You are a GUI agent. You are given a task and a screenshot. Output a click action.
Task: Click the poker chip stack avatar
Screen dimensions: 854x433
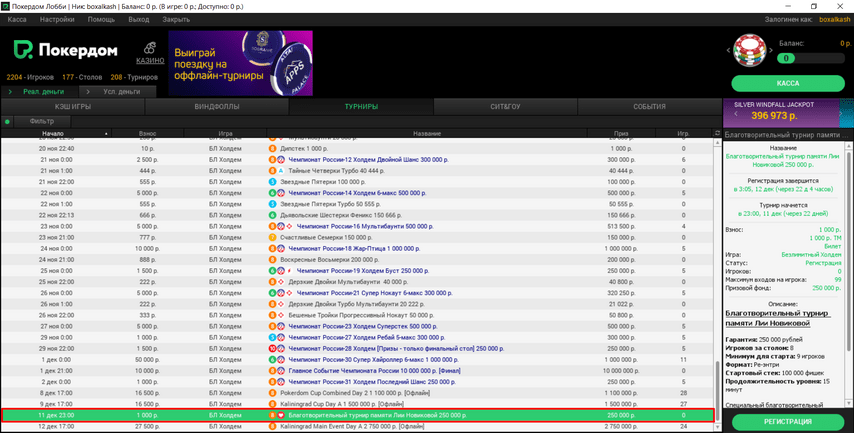pyautogui.click(x=749, y=50)
